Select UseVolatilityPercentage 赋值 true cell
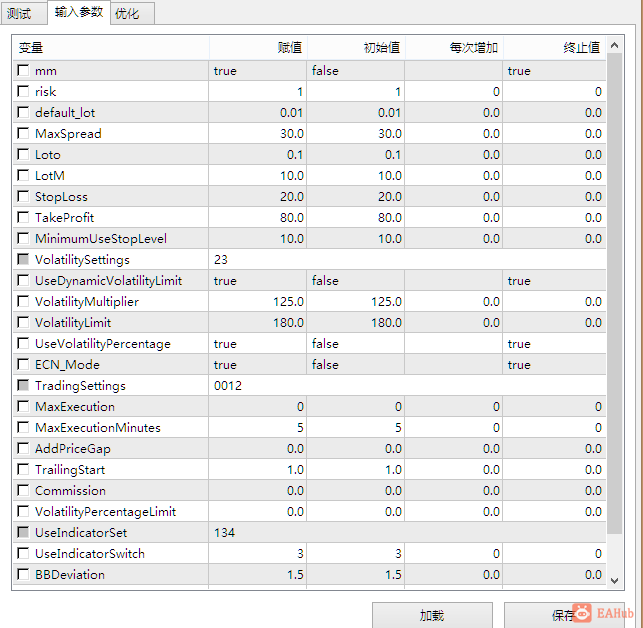643x628 pixels. [258, 343]
